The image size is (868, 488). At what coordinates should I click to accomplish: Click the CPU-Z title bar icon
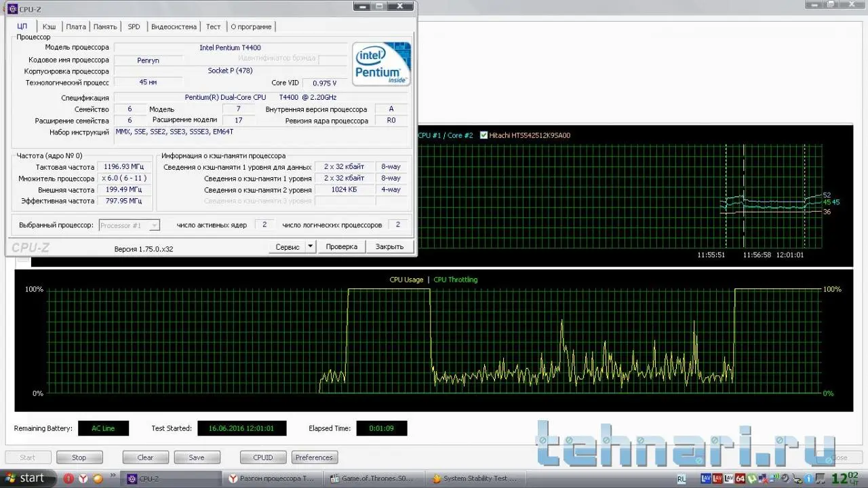[x=12, y=8]
